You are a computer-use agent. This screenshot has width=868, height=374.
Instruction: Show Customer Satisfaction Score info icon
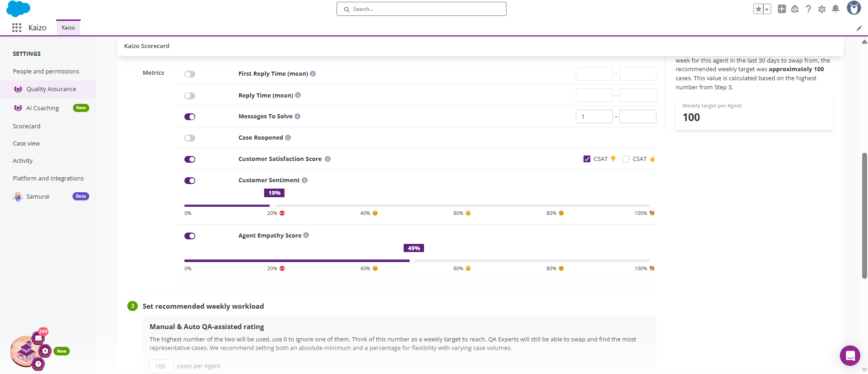pos(328,159)
